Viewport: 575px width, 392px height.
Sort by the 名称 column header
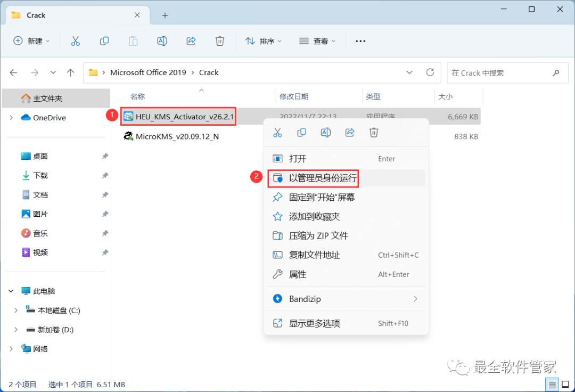[137, 96]
